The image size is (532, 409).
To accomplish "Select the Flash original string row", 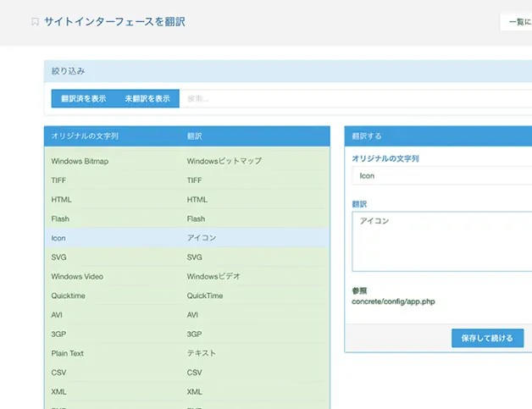I will (x=187, y=218).
